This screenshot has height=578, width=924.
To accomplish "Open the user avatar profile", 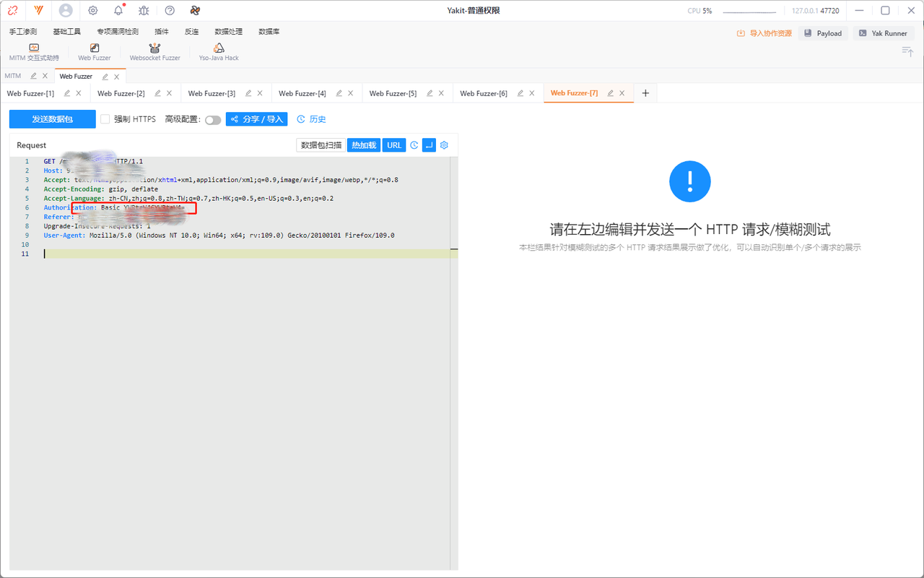I will [x=66, y=11].
